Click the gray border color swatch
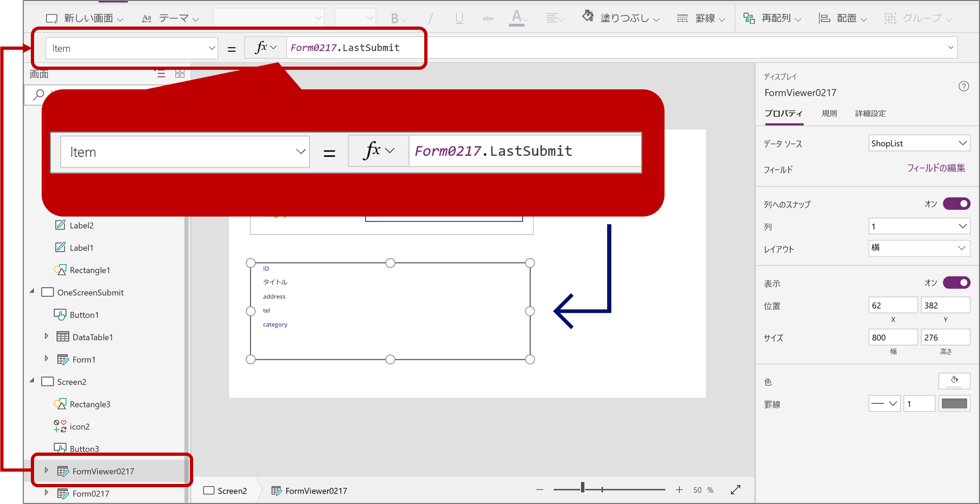The image size is (980, 504). click(x=954, y=403)
